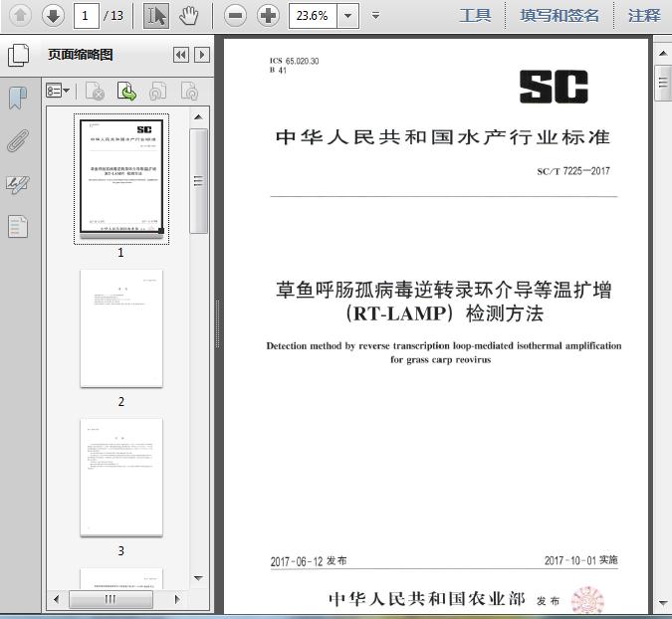Screen dimensions: 672x619
Task: Collapse the 页面缩略图 panel with double-arrow button
Action: coord(181,55)
